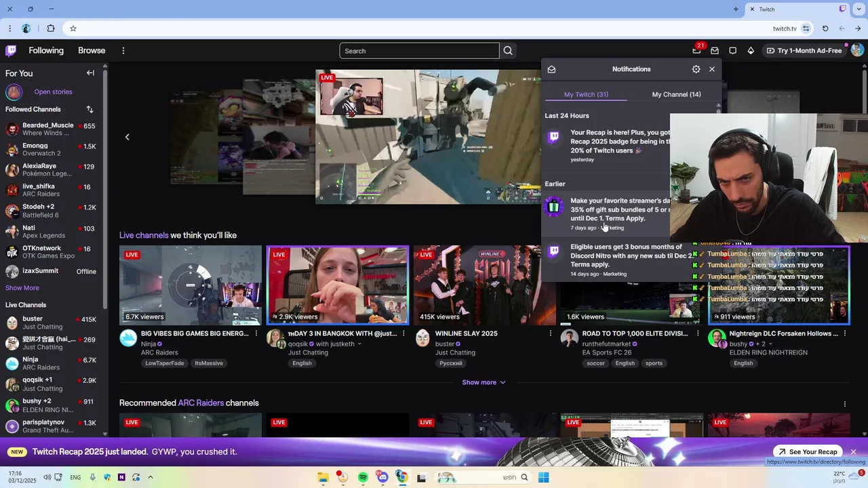
Task: Open the ARC Raiders category link in heading
Action: (201, 403)
